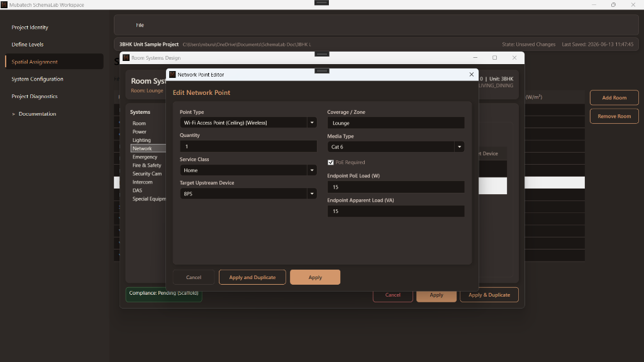644x362 pixels.
Task: Open the Point Type dropdown
Action: tap(312, 123)
